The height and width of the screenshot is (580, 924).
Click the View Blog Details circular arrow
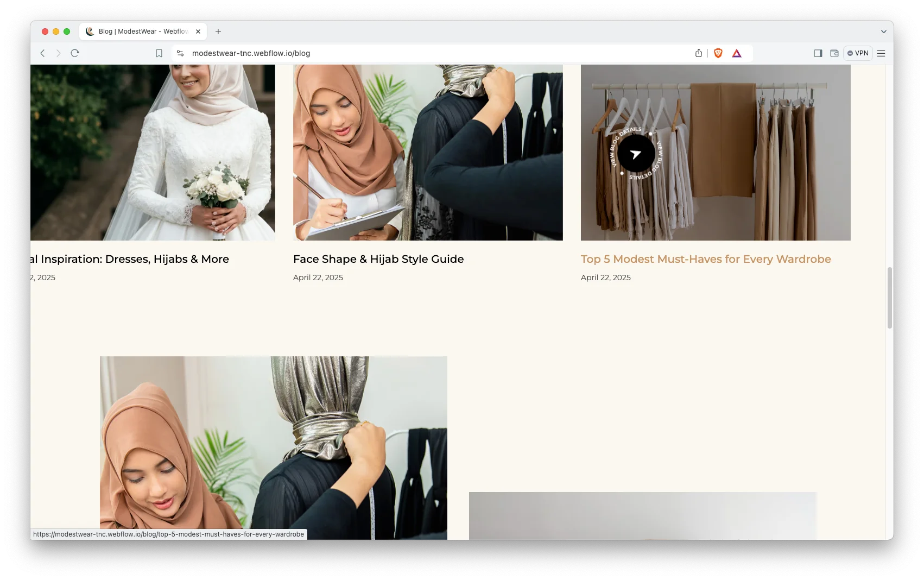636,154
